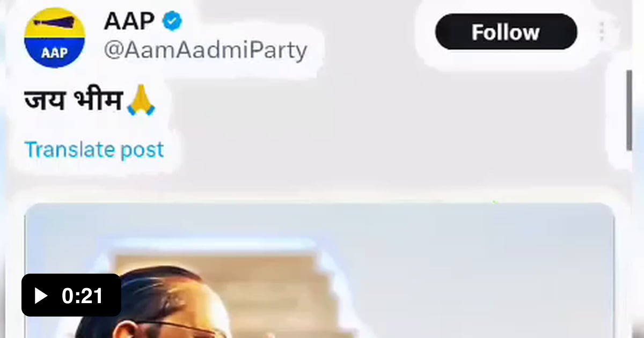This screenshot has height=338, width=644.
Task: Click the broom symbol in party logo
Action: (55, 24)
